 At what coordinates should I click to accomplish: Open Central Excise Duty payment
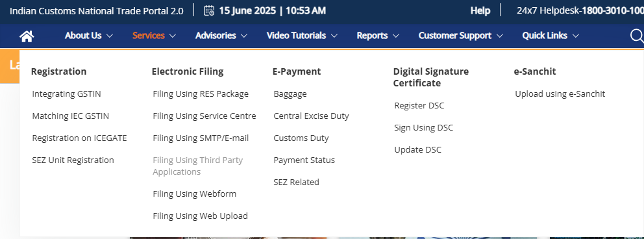point(312,116)
